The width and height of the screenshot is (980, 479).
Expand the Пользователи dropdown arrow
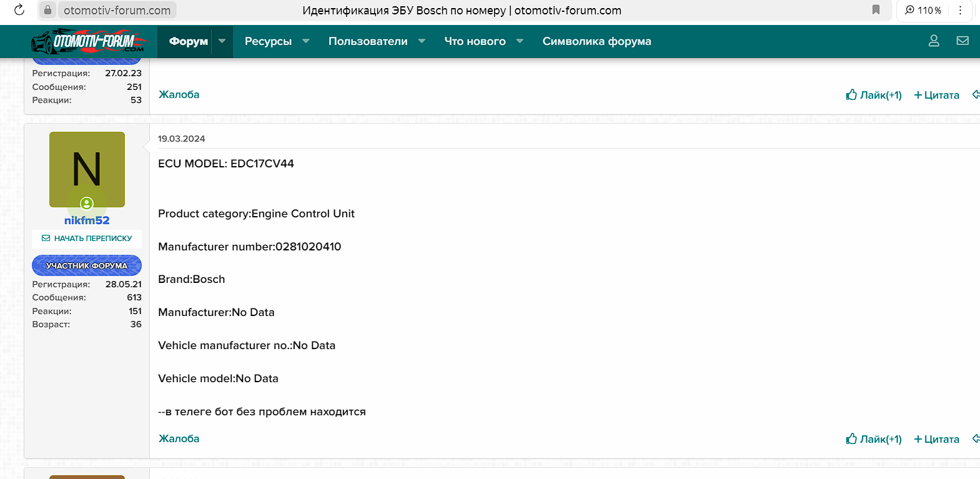422,41
